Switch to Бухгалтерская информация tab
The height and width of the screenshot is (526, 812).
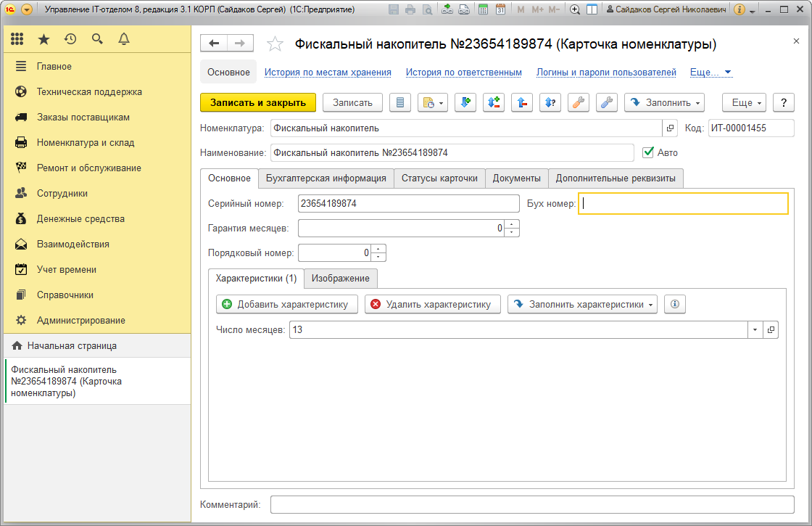[x=326, y=178]
